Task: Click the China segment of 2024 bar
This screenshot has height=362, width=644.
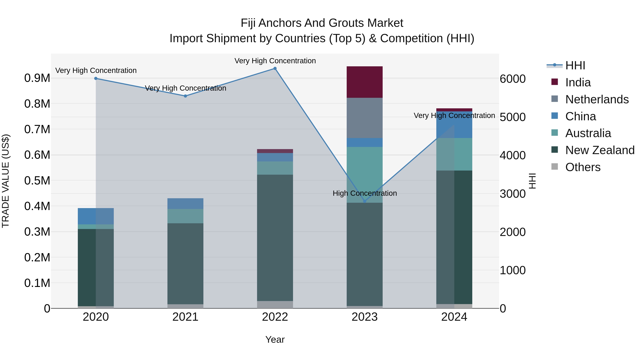Action: click(454, 125)
